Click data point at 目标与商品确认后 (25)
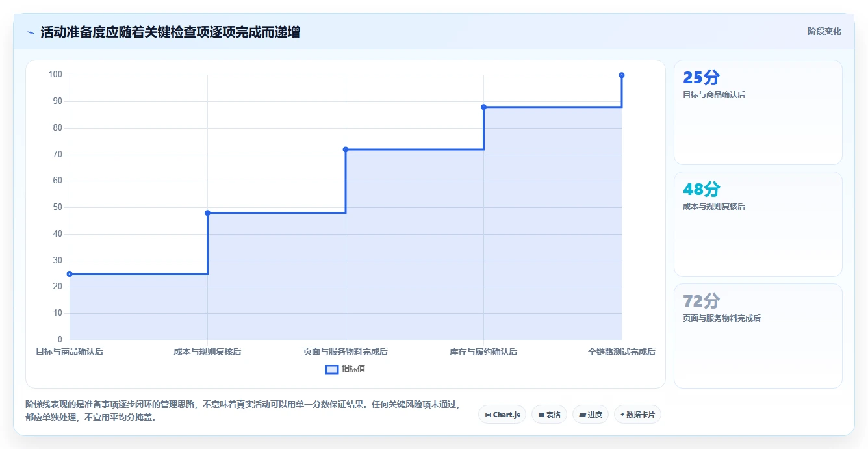The width and height of the screenshot is (868, 449). coord(70,274)
